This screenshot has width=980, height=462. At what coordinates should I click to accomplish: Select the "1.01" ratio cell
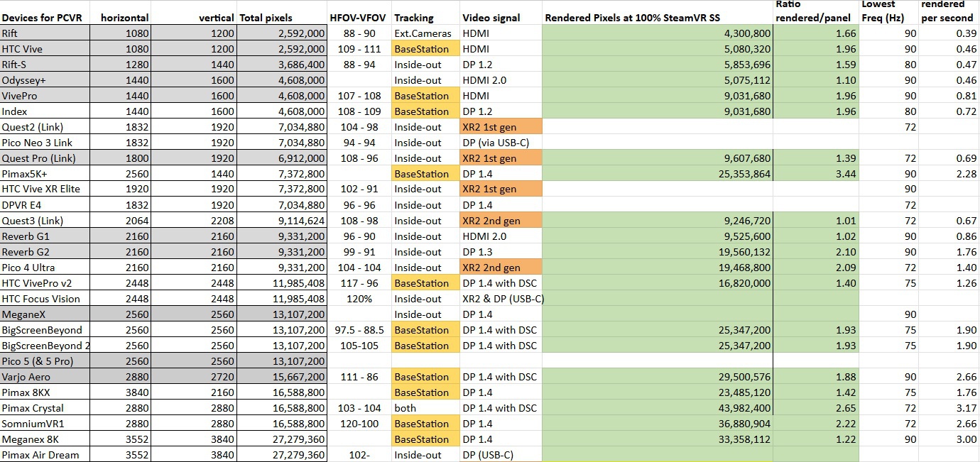(x=815, y=221)
